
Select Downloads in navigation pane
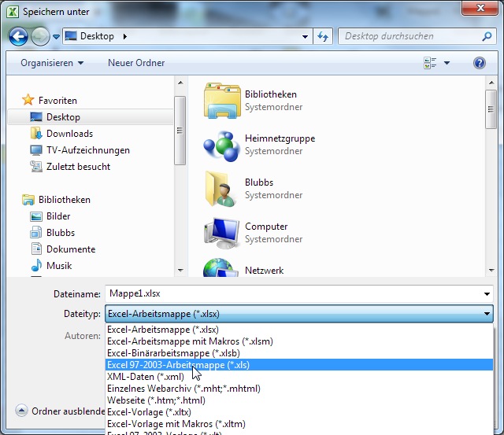pos(69,134)
